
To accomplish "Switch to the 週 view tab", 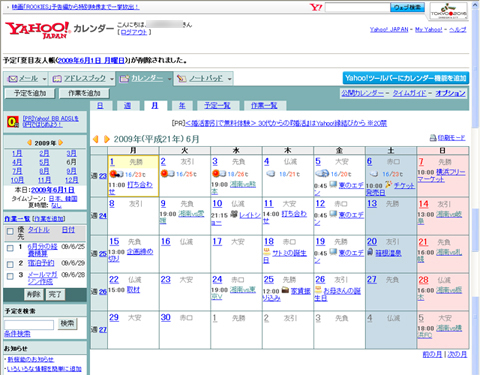I will (x=127, y=106).
